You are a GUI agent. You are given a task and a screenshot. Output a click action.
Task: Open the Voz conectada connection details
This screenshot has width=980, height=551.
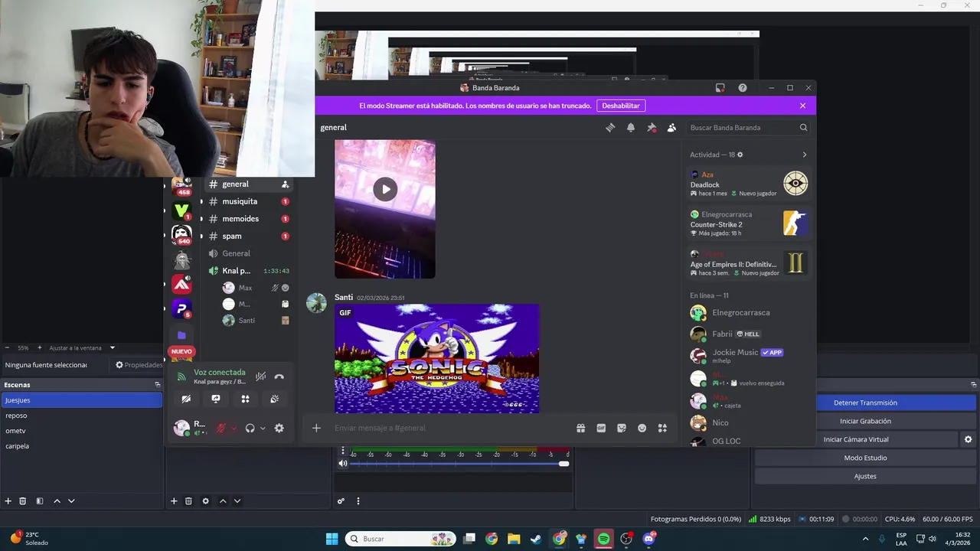pyautogui.click(x=220, y=373)
